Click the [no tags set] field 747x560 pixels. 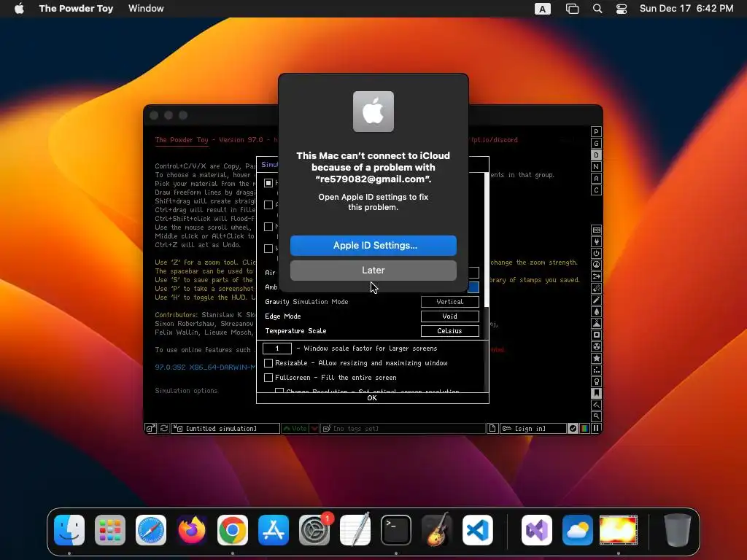(x=403, y=429)
